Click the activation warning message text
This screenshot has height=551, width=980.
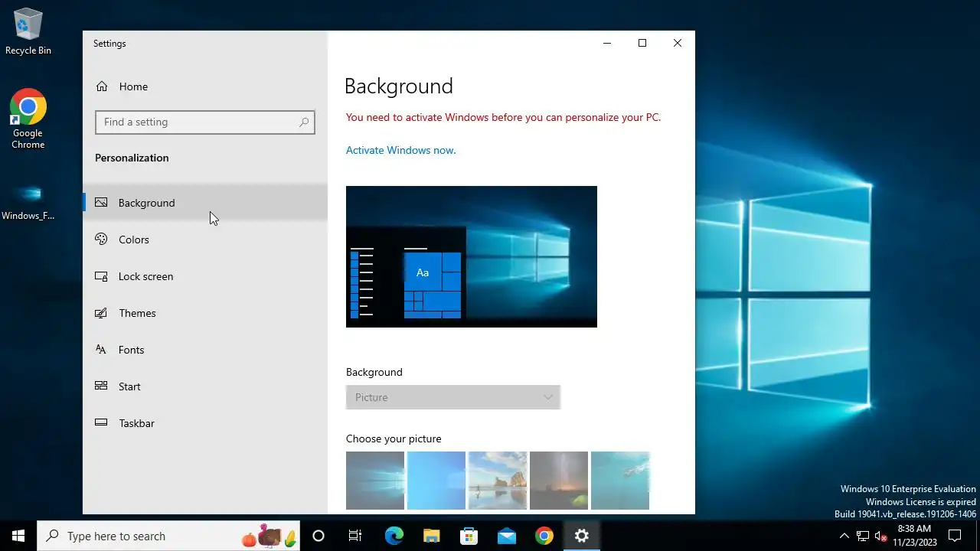[x=503, y=117]
